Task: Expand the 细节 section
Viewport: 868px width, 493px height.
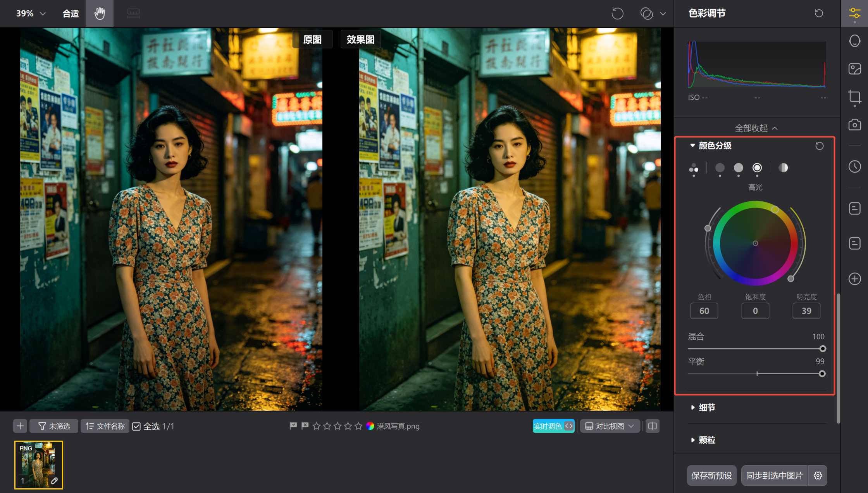Action: 707,407
